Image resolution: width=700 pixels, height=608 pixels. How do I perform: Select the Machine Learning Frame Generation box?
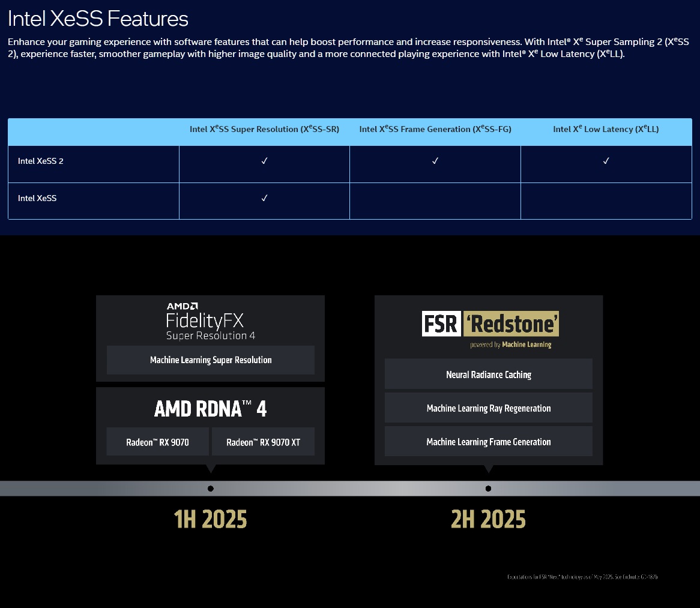click(489, 442)
